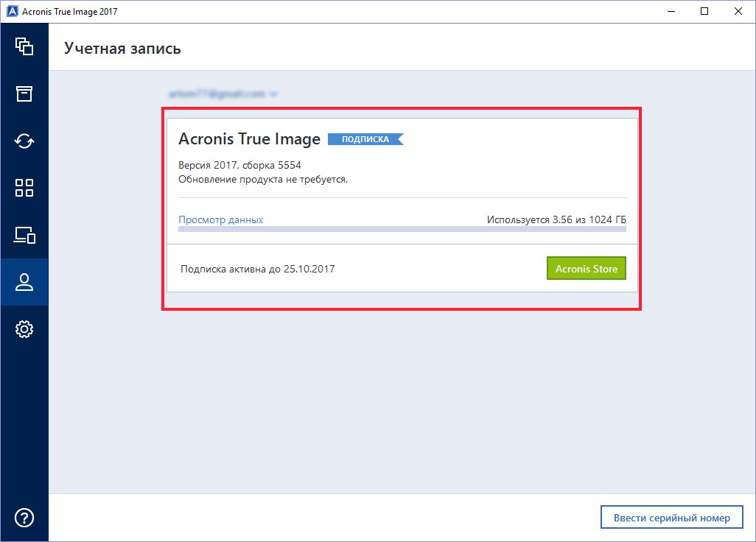Open Settings via the gear icon
This screenshot has height=542, width=756.
point(24,329)
